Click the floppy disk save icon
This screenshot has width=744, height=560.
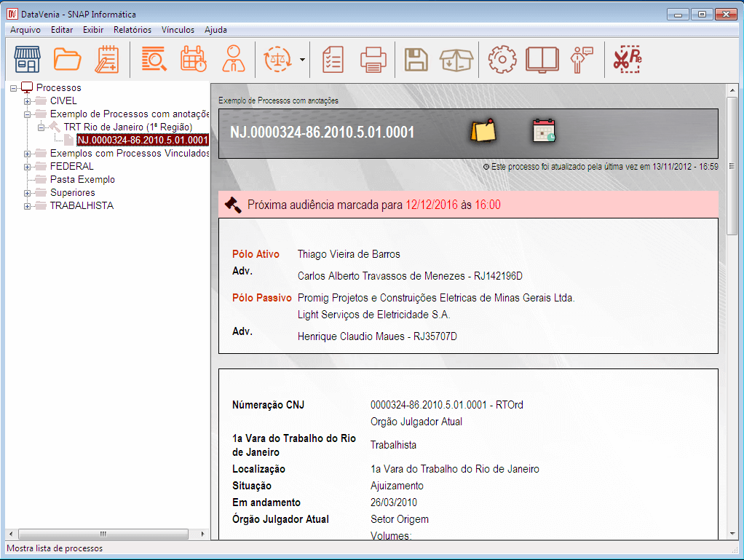416,60
